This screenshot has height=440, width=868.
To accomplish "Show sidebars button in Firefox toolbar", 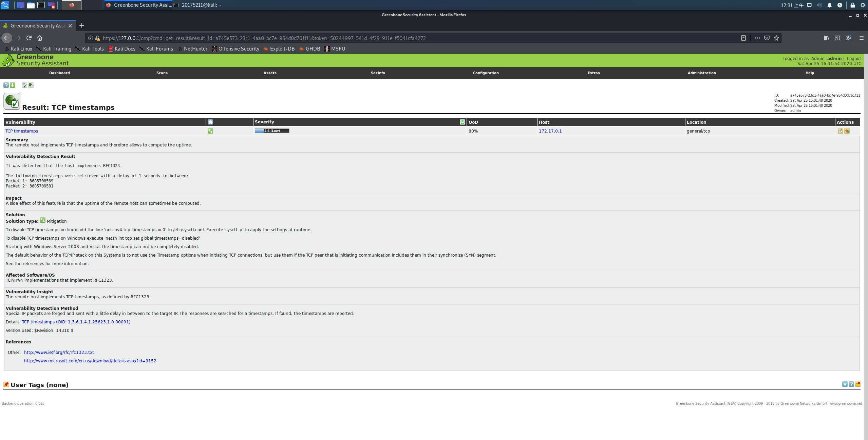I will (837, 38).
